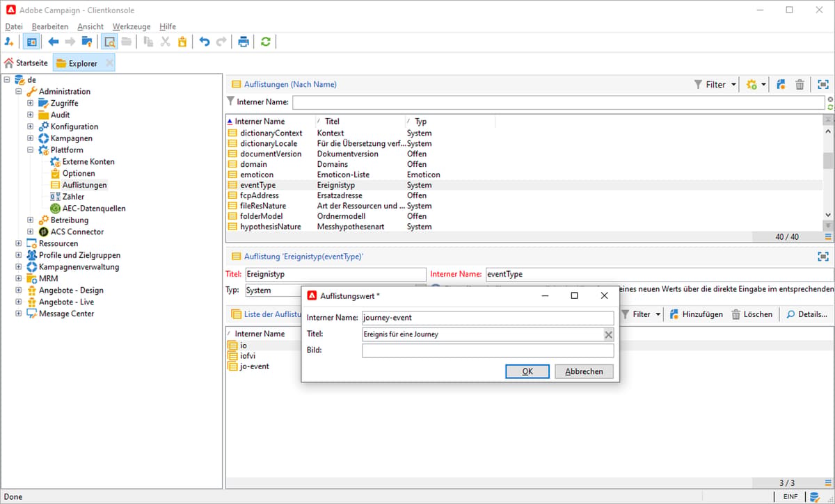Click the maximize icon in Auflistung Ereignistyp header
The height and width of the screenshot is (504, 835).
coord(822,257)
